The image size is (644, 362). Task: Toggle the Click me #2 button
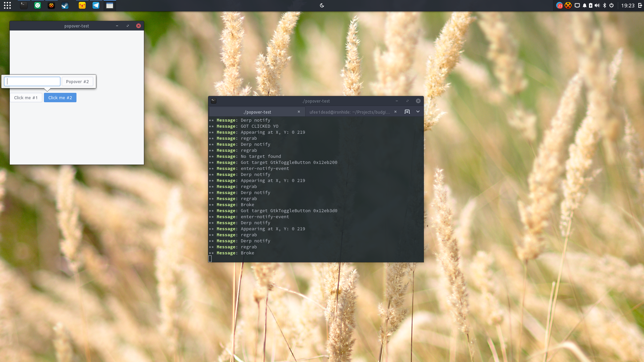coord(60,98)
